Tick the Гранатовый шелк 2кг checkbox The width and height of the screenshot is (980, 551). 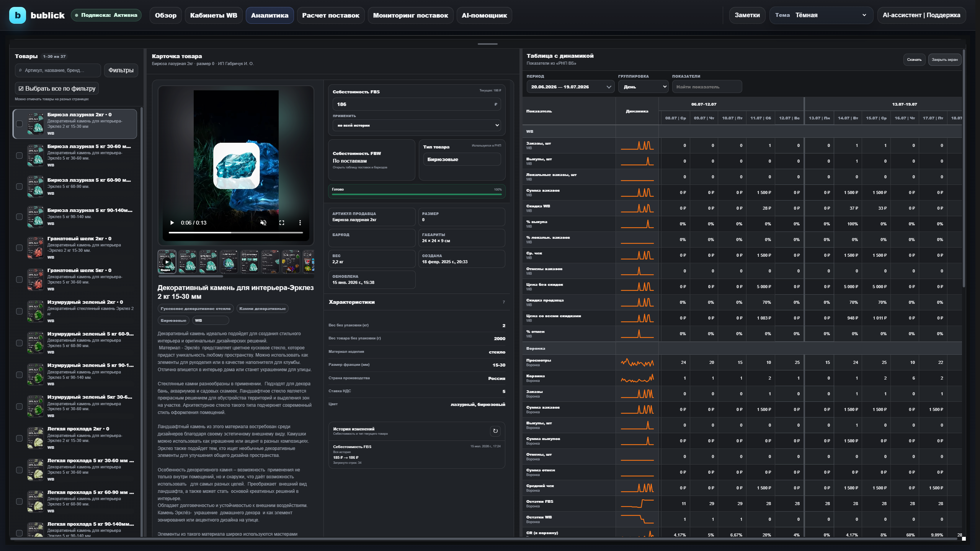coord(19,248)
